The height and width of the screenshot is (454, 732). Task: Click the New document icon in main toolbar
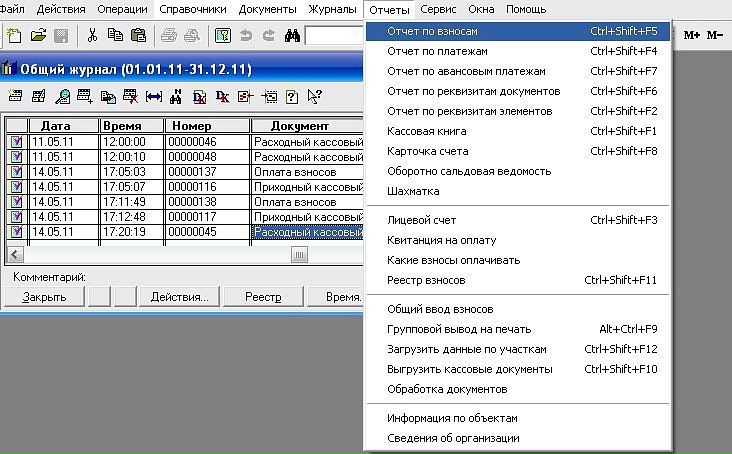[x=14, y=36]
